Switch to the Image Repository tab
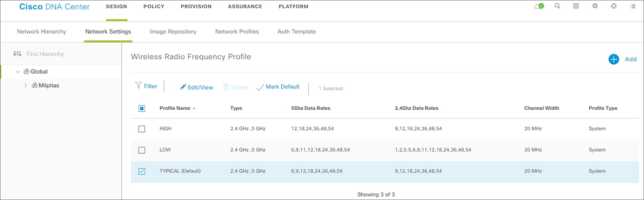Screen dimensions: 644x200 pos(173,32)
